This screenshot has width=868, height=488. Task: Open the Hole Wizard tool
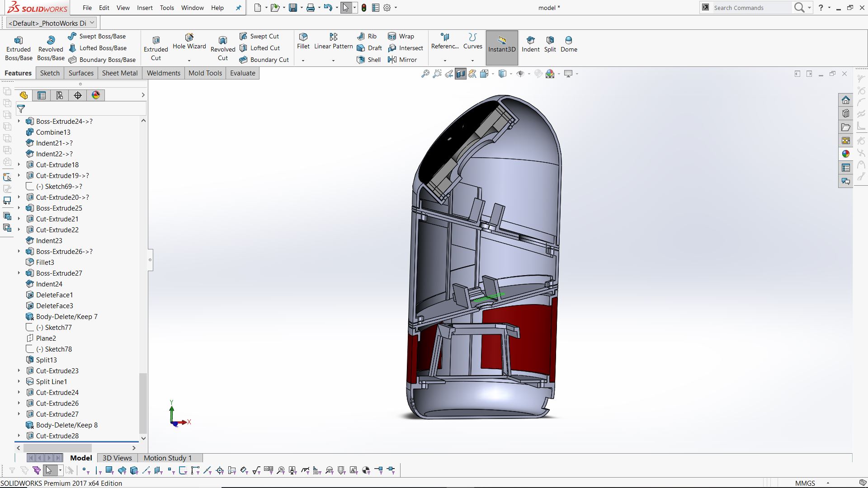tap(189, 41)
